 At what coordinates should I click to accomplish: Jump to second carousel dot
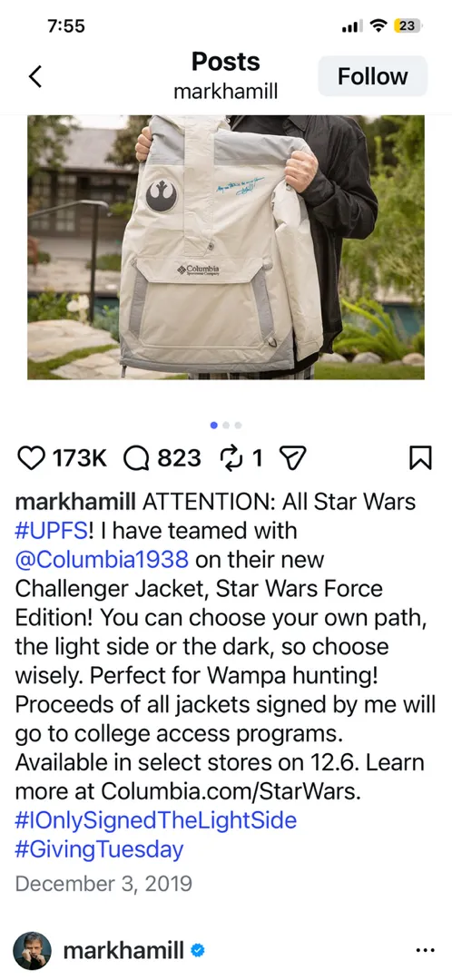click(x=226, y=425)
